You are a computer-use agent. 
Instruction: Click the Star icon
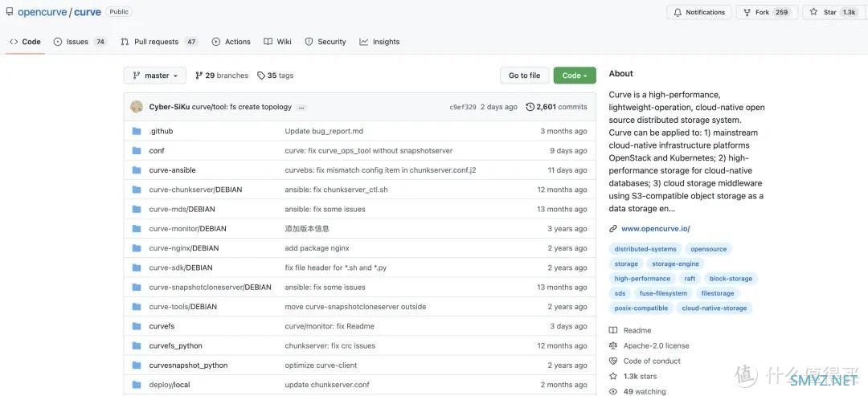(813, 12)
